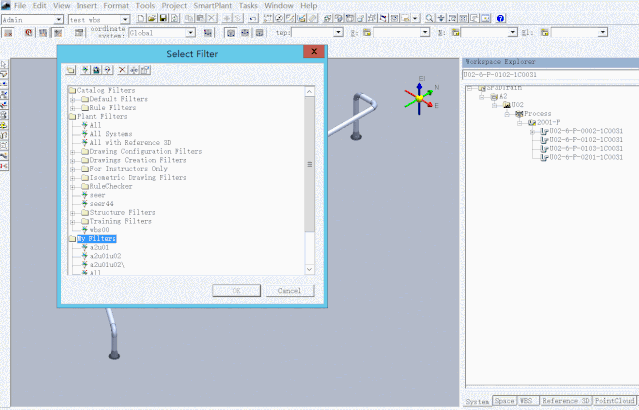Viewport: 639px width, 410px height.
Task: Click the Zoom magnifier tool icon
Action: 429,18
